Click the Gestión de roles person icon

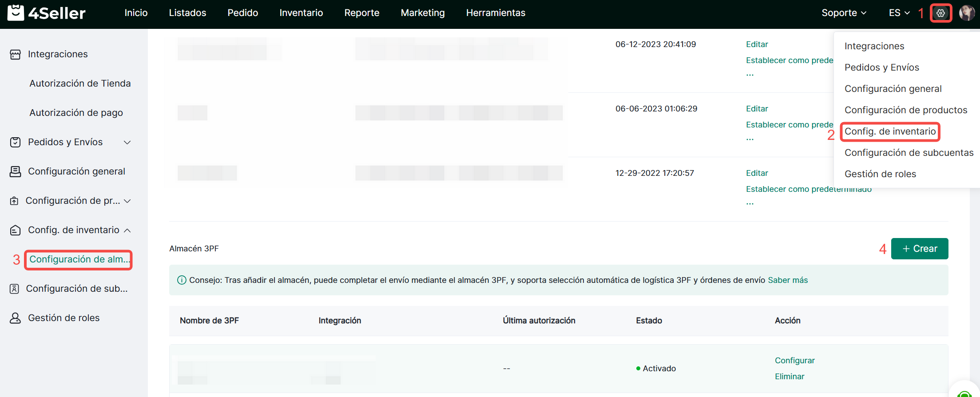(x=16, y=318)
